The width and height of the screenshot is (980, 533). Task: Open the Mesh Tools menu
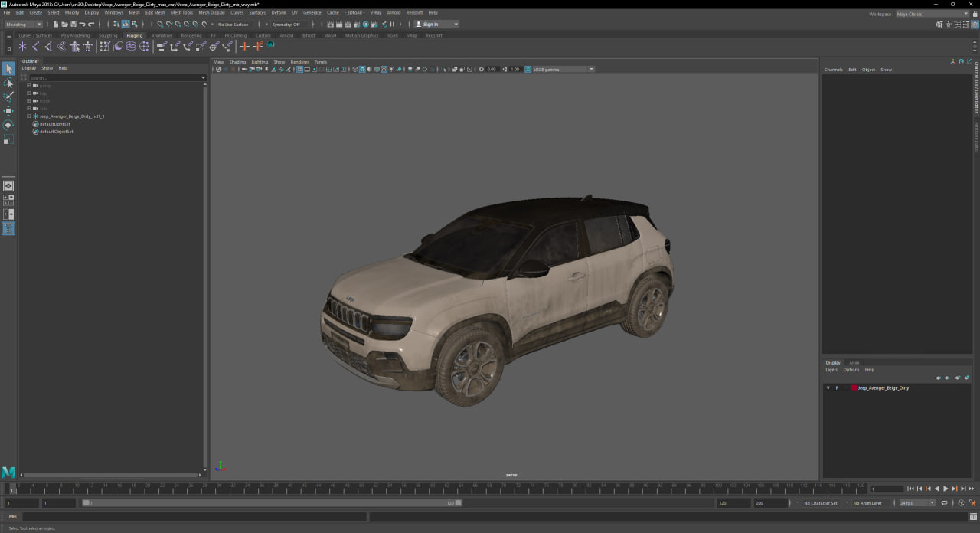click(x=181, y=12)
